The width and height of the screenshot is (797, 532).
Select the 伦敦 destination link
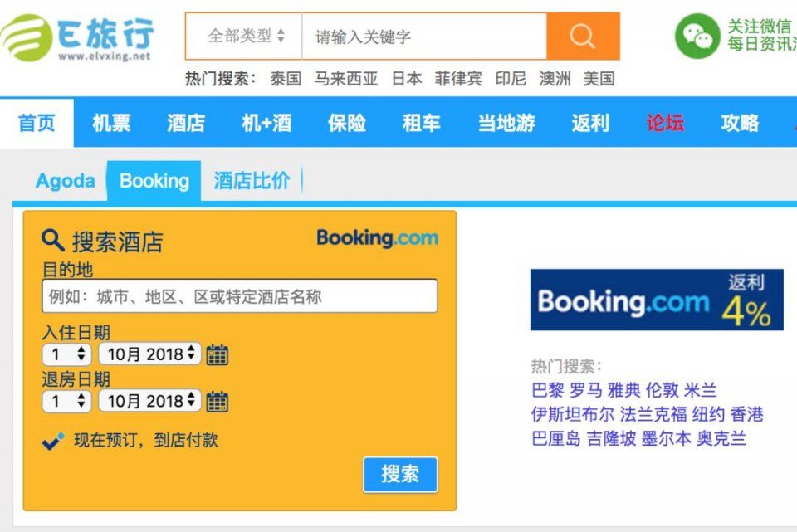click(662, 390)
